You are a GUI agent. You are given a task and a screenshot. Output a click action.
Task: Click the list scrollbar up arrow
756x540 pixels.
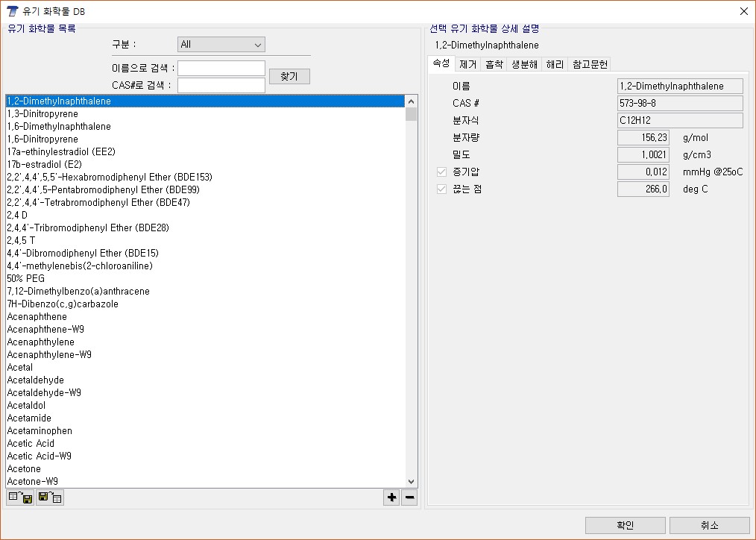pyautogui.click(x=411, y=101)
